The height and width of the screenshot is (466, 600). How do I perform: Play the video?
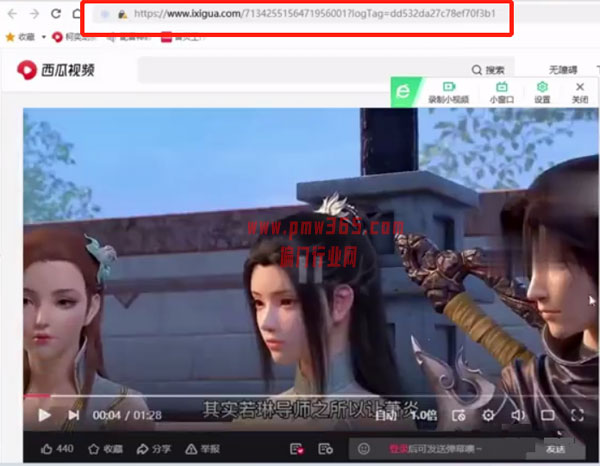click(x=44, y=415)
